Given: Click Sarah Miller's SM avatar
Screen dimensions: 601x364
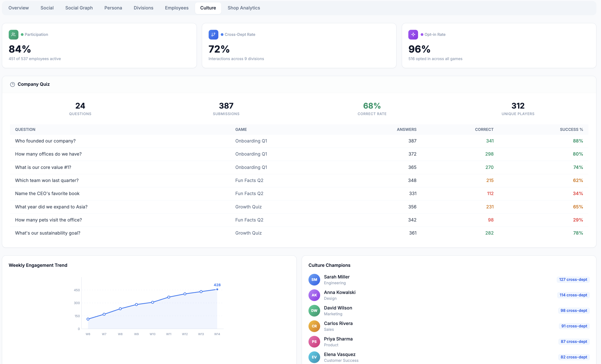Looking at the screenshot, I should point(314,280).
